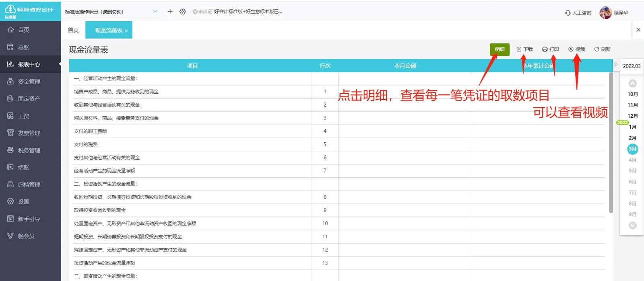644x281 pixels.
Task: Go to 税务管理 menu item
Action: [x=31, y=150]
